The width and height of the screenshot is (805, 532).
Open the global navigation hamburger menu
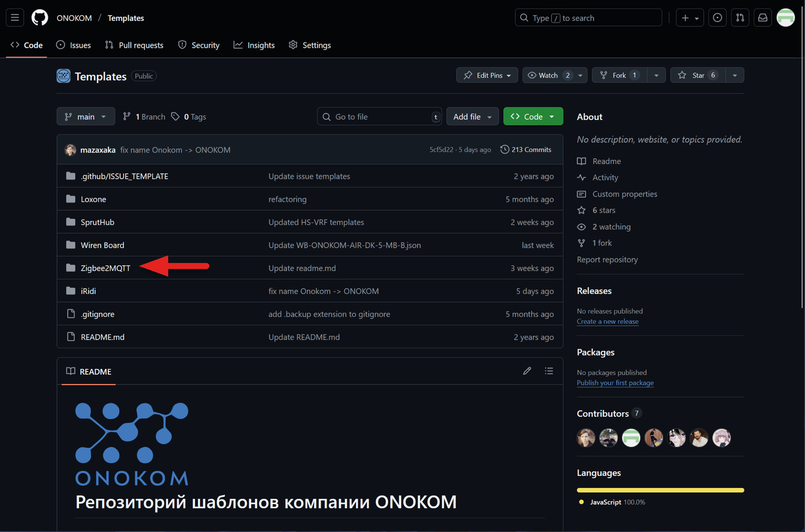(14, 17)
